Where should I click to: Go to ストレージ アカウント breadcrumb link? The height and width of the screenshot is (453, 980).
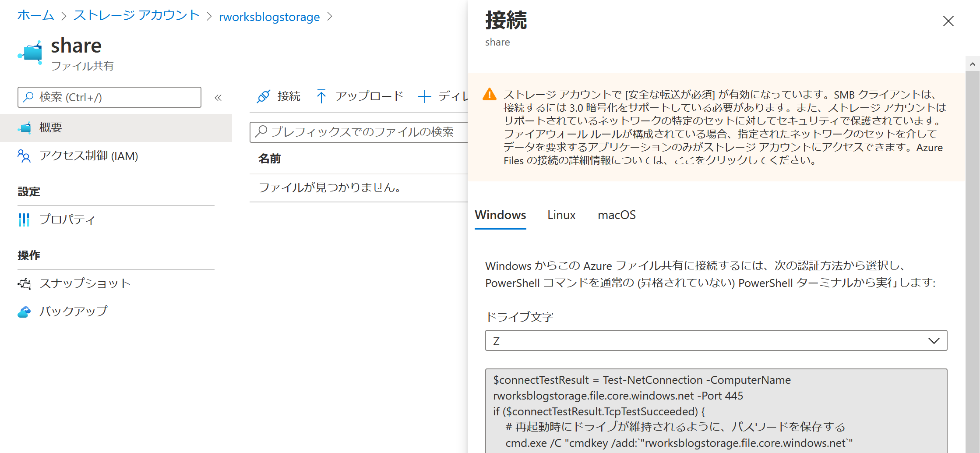pyautogui.click(x=137, y=16)
